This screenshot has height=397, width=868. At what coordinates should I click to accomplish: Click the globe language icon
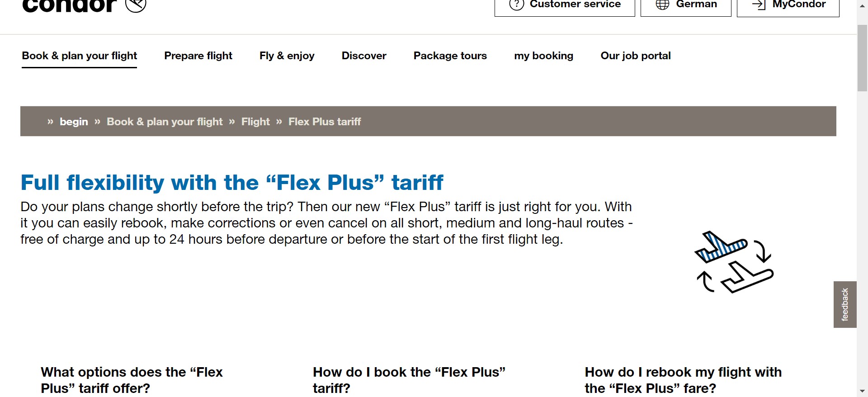point(662,5)
